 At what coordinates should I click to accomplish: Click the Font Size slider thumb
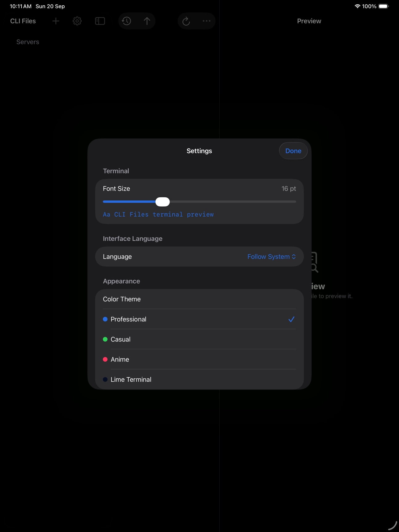[163, 202]
